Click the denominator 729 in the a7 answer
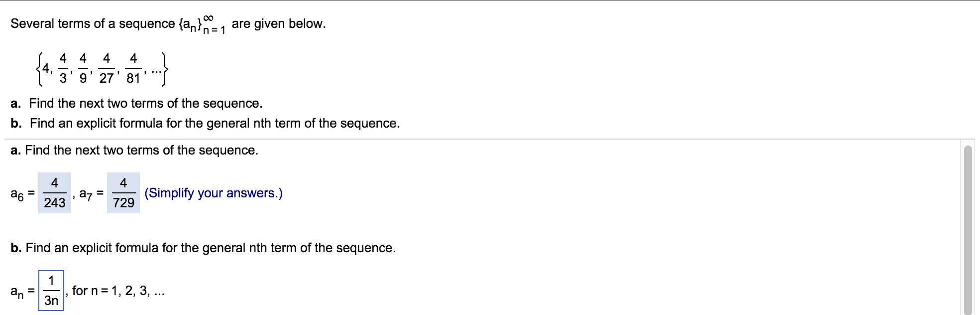 (x=123, y=203)
